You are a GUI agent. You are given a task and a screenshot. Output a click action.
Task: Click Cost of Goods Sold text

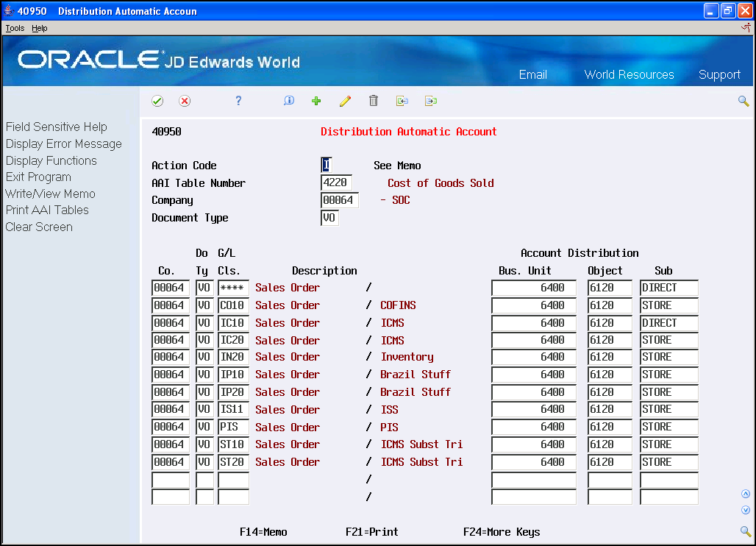pos(441,182)
